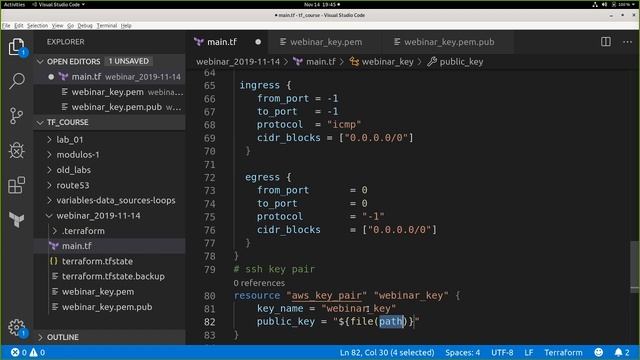Image resolution: width=640 pixels, height=360 pixels.
Task: Click the unsaved dot on main.tf tab
Action: click(258, 42)
